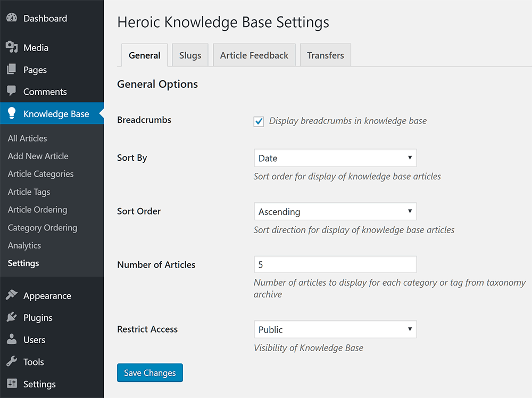Click the Appearance paintbrush icon
The height and width of the screenshot is (398, 532).
(12, 296)
